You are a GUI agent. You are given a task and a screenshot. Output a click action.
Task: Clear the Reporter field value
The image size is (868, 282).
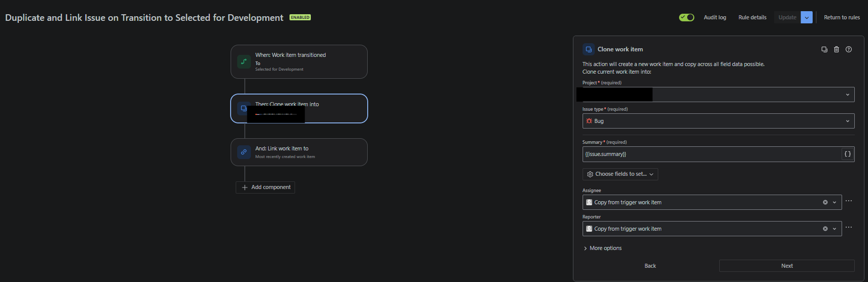(x=825, y=229)
